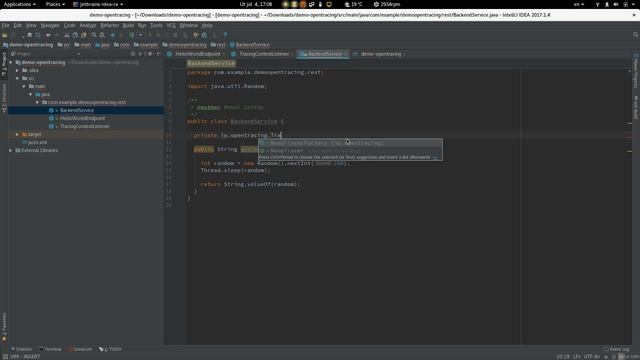Click the Save All toolbar icon
The height and width of the screenshot is (360, 640).
click(29, 36)
